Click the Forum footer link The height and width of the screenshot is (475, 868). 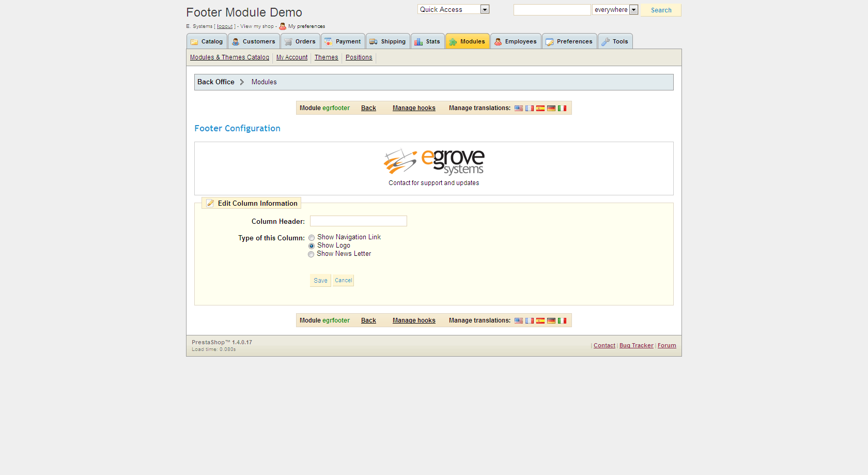667,346
